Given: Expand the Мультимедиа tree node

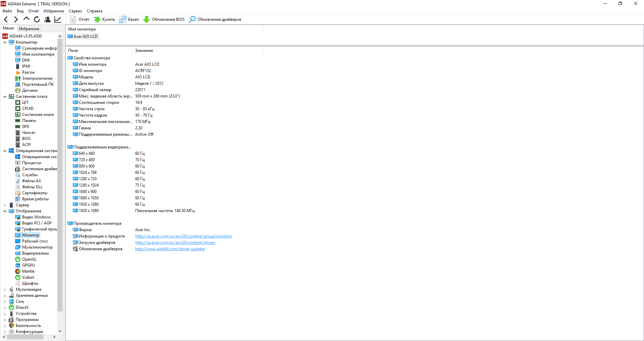Looking at the screenshot, I should tap(5, 289).
